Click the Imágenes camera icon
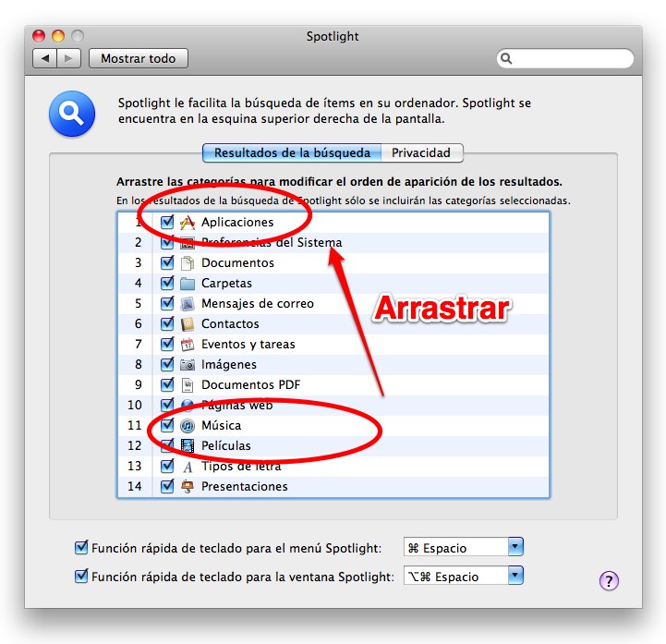666x644 pixels. click(x=188, y=364)
